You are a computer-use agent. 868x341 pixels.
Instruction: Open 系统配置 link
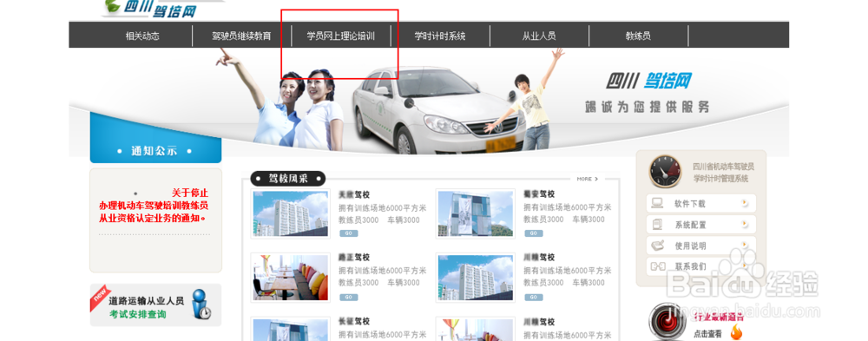690,225
